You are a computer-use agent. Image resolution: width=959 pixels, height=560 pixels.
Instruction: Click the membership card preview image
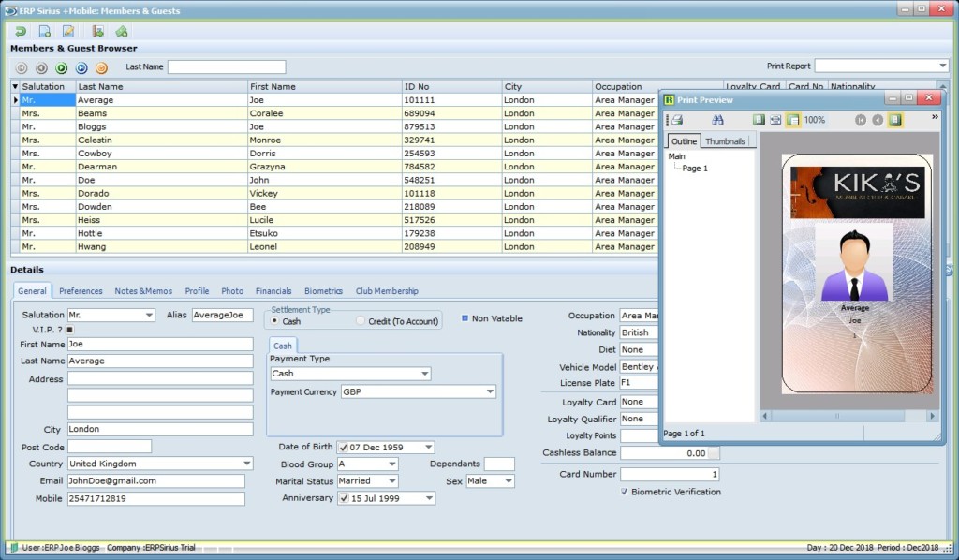[x=857, y=273]
